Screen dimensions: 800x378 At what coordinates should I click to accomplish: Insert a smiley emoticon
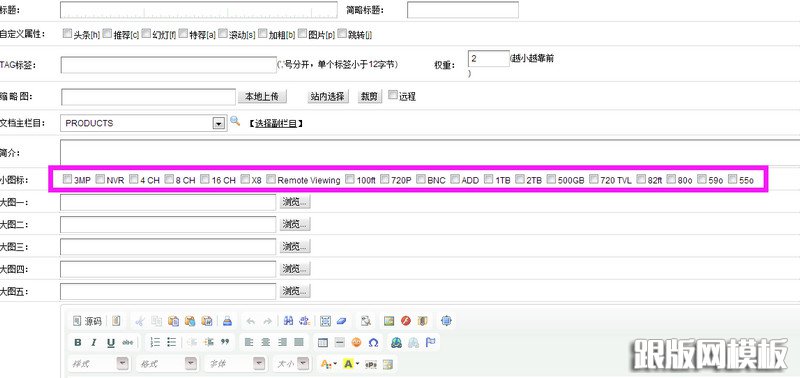[357, 342]
